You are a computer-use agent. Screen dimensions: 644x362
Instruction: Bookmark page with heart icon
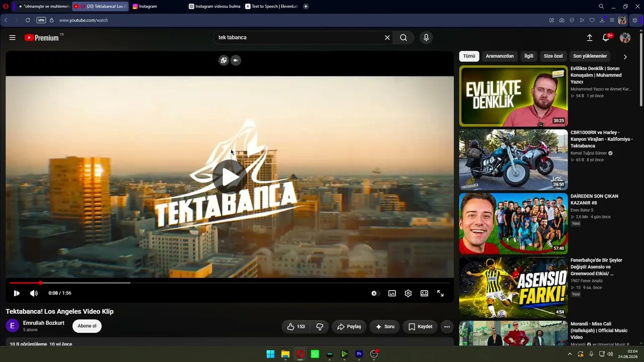click(x=592, y=20)
